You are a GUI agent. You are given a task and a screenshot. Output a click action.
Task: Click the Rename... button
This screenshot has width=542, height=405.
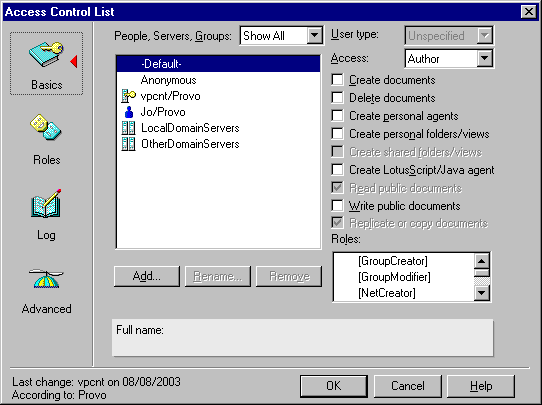coord(218,276)
